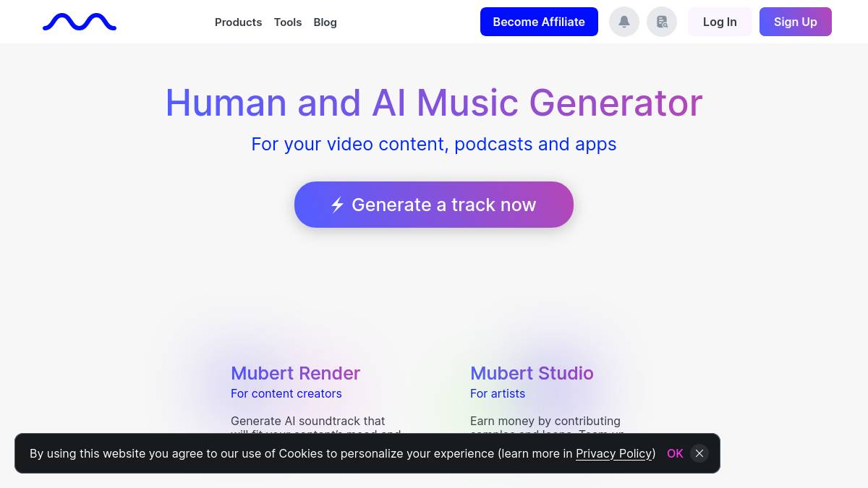Click the document search icon

click(x=662, y=22)
